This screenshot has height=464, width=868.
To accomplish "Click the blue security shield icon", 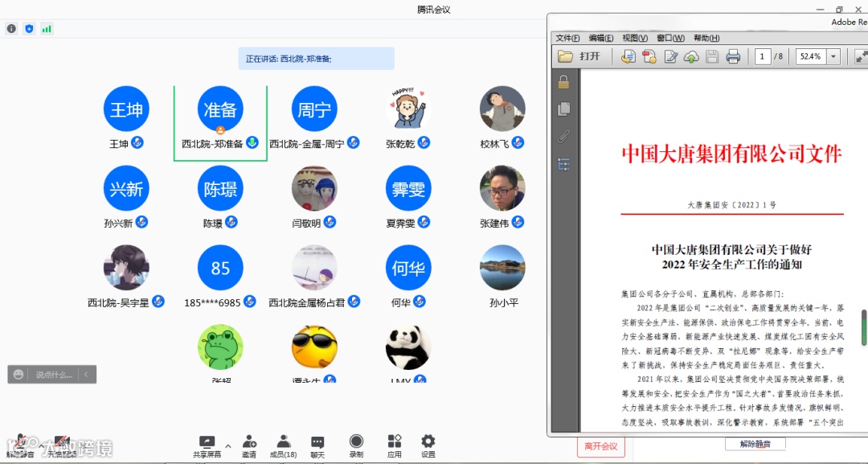I will [x=30, y=29].
